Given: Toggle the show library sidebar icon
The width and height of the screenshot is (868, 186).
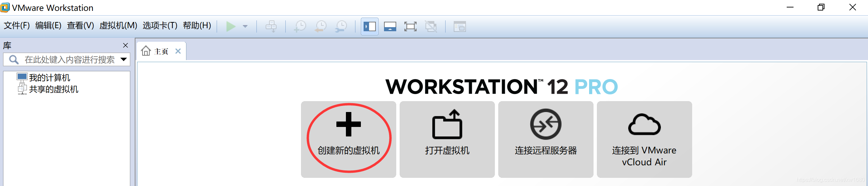Looking at the screenshot, I should coord(370,26).
